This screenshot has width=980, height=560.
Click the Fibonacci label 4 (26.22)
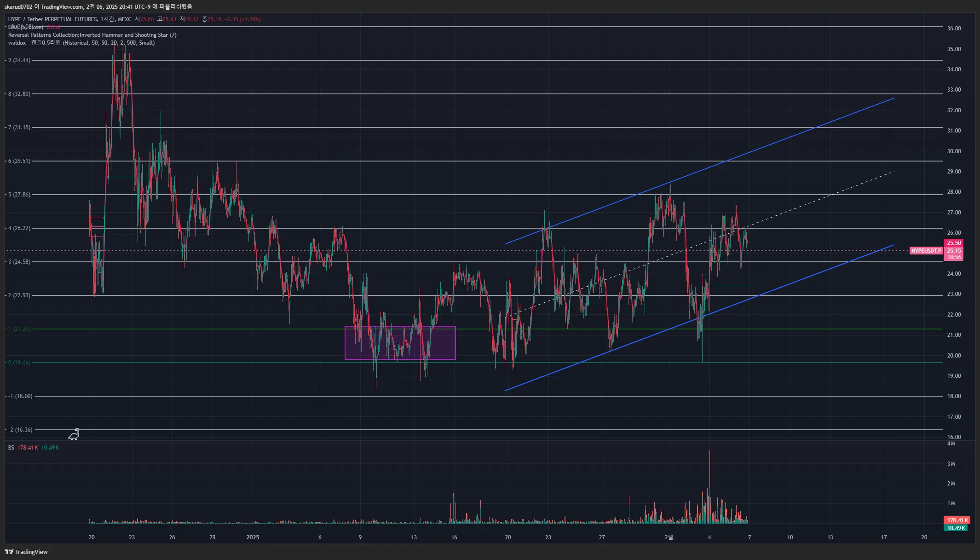19,228
